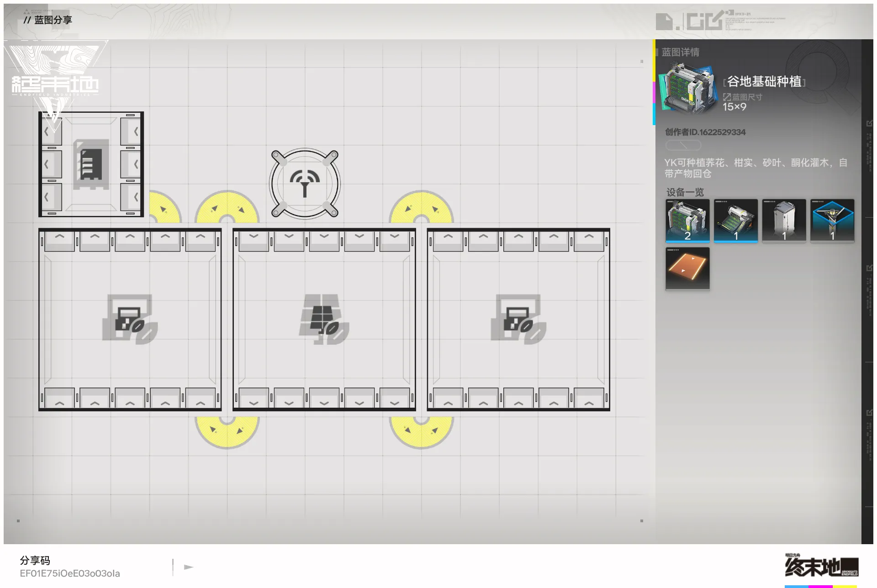Click the arrow icon beside share code
Screen dimensions: 877x588
pyautogui.click(x=189, y=567)
